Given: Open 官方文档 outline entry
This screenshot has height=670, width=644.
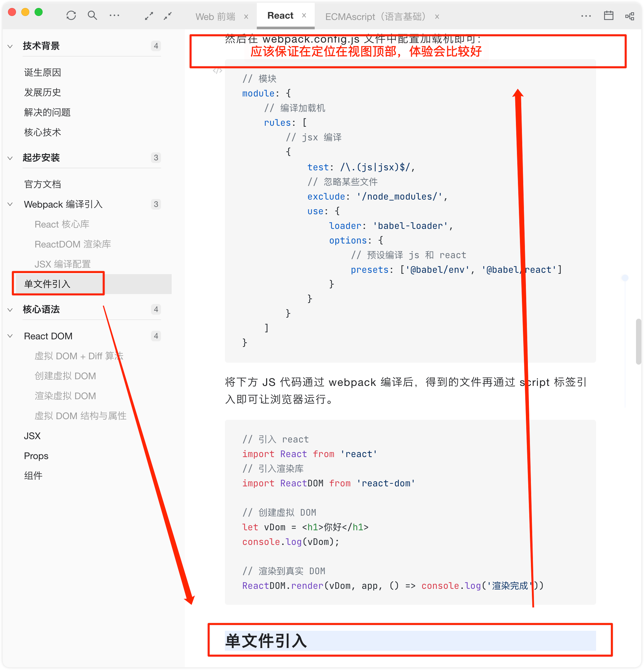Looking at the screenshot, I should pyautogui.click(x=43, y=184).
